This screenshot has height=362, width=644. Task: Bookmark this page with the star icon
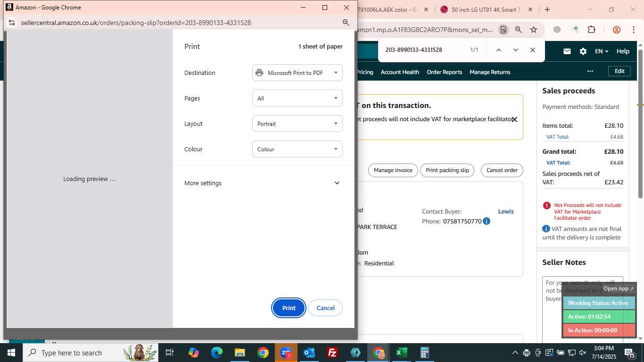[x=534, y=30]
